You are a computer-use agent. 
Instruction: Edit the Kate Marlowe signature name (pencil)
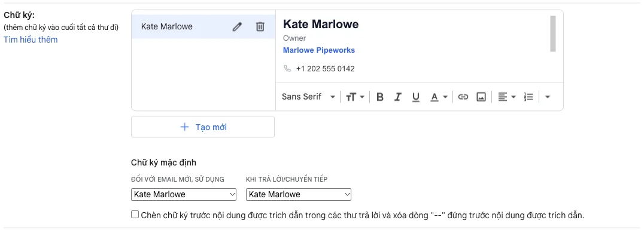[x=237, y=27]
